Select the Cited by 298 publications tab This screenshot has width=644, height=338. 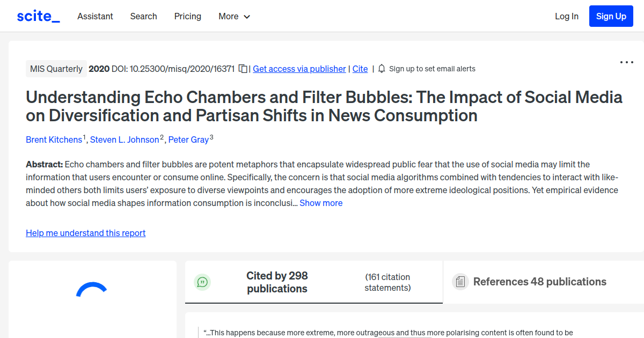[277, 282]
